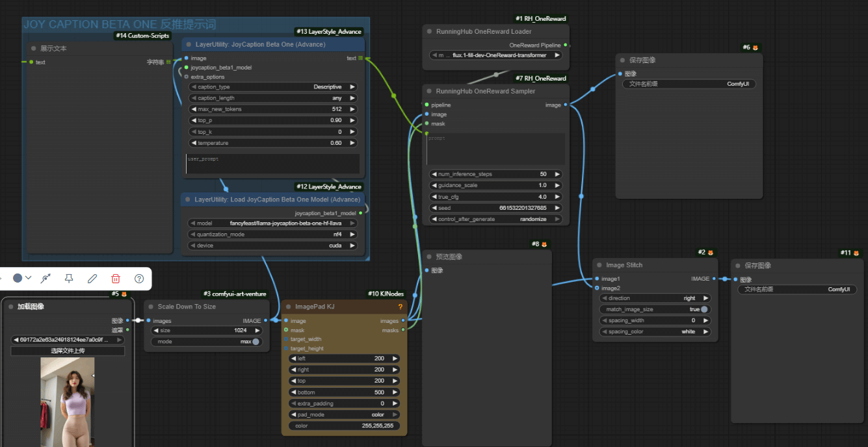Collapse the 展示文本 node using its title dot
This screenshot has height=447, width=868.
(33, 48)
